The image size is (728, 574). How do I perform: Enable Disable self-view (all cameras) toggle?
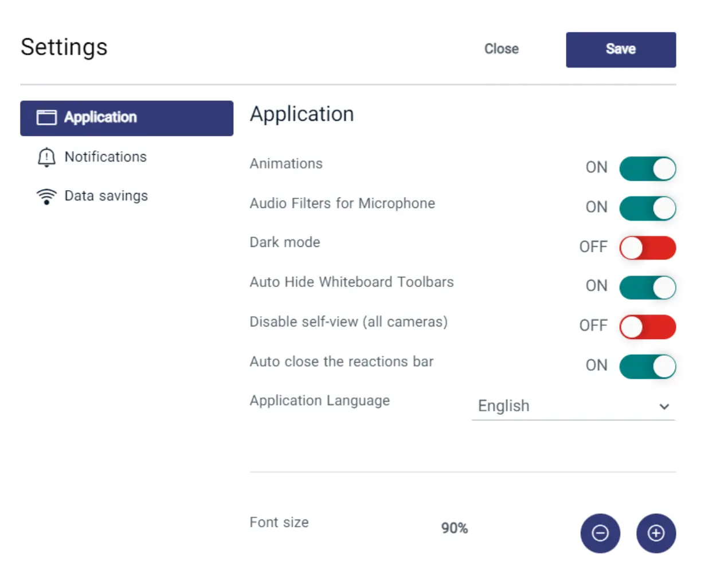point(647,327)
